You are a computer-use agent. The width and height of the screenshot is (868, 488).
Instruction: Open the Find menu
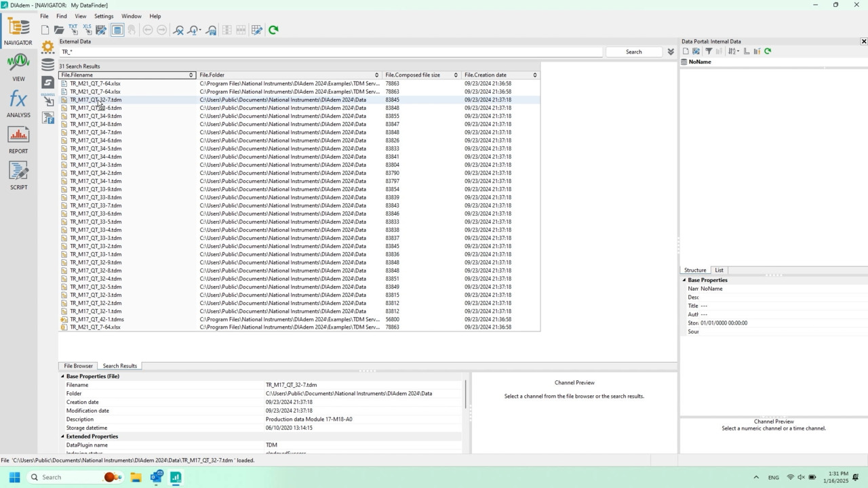62,16
